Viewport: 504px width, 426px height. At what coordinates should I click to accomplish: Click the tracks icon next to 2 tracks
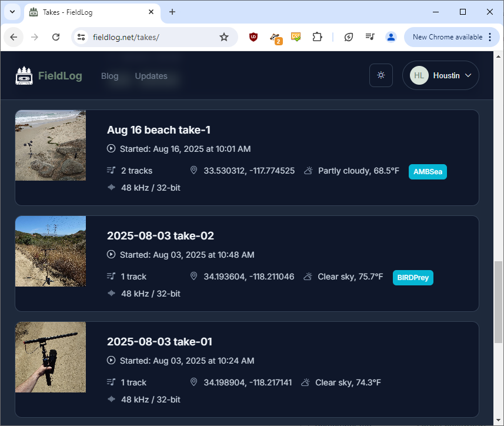(111, 171)
